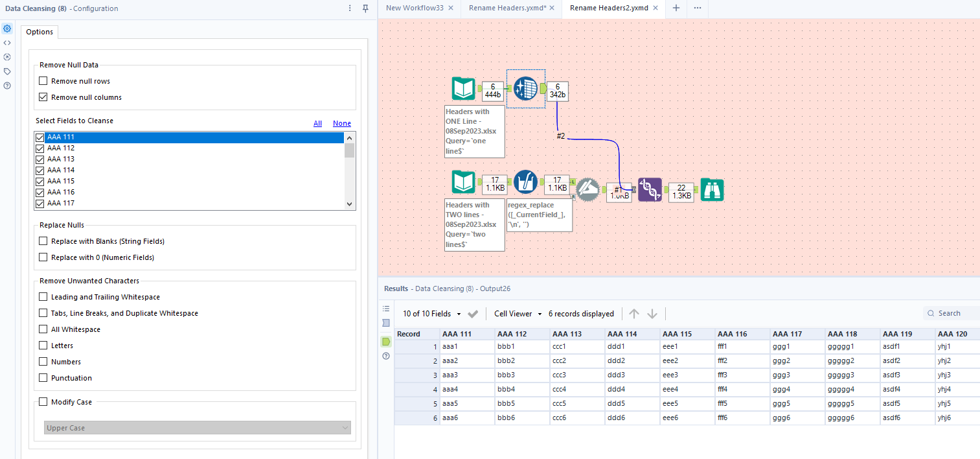Open the Upper Case dropdown selector

click(x=197, y=428)
